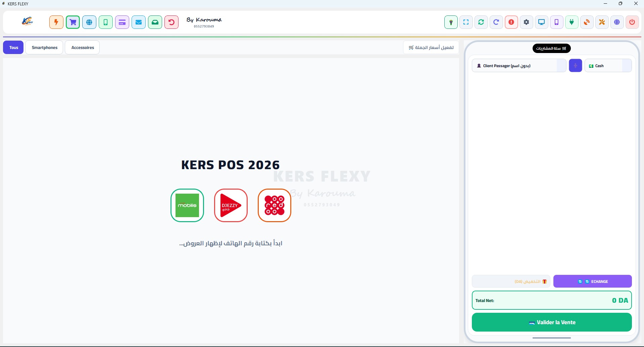The width and height of the screenshot is (644, 347).
Task: Click the discount التخفيض (DA) input field
Action: (x=511, y=281)
